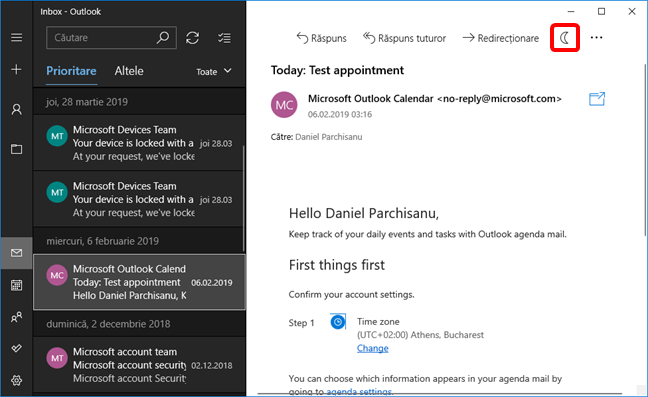Viewport: 648px width, 397px height.
Task: Open Microsoft Outlook Calendar test appointment email
Action: 139,282
